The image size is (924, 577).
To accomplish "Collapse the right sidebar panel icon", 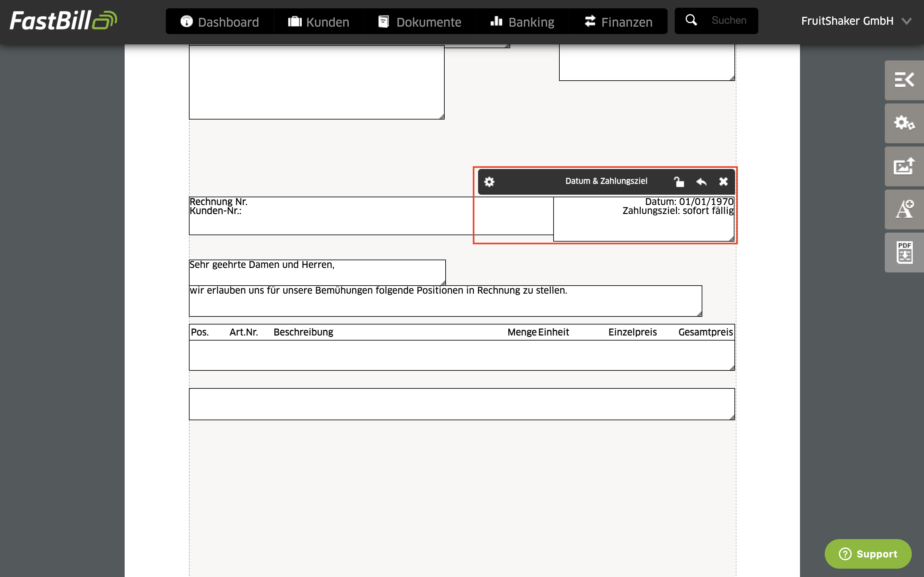I will [904, 80].
